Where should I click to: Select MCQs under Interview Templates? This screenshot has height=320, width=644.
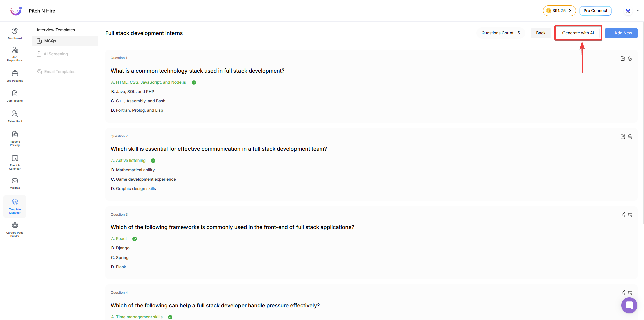tap(50, 41)
